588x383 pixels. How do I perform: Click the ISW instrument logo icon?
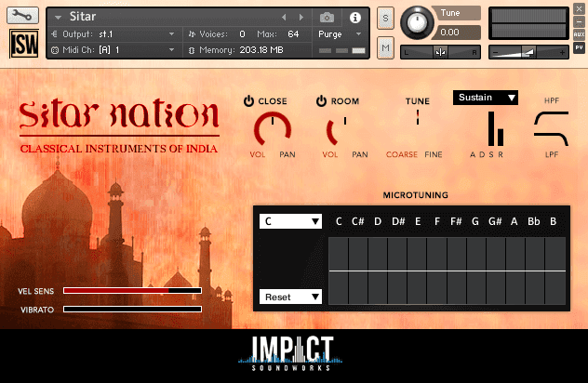point(24,44)
